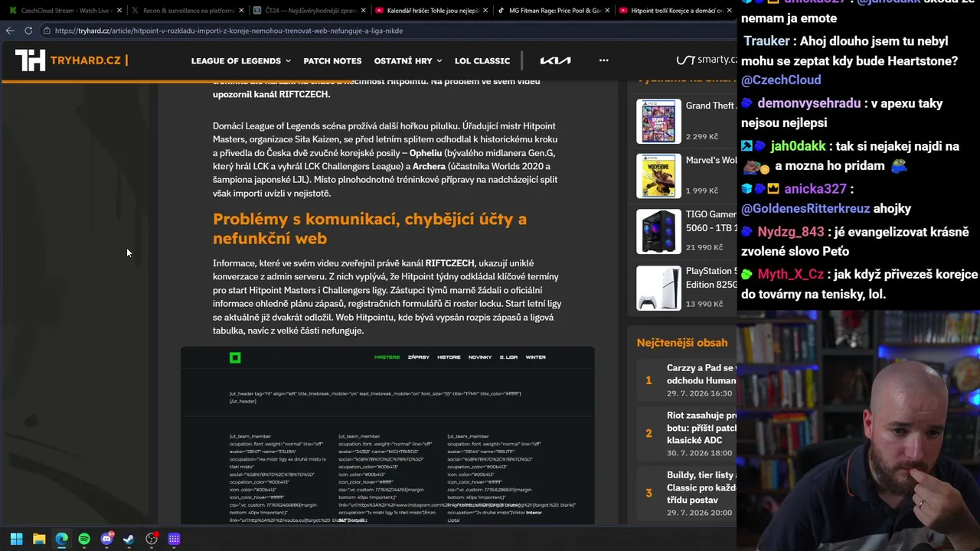Expand the Ostatní hry dropdown menu

[407, 60]
